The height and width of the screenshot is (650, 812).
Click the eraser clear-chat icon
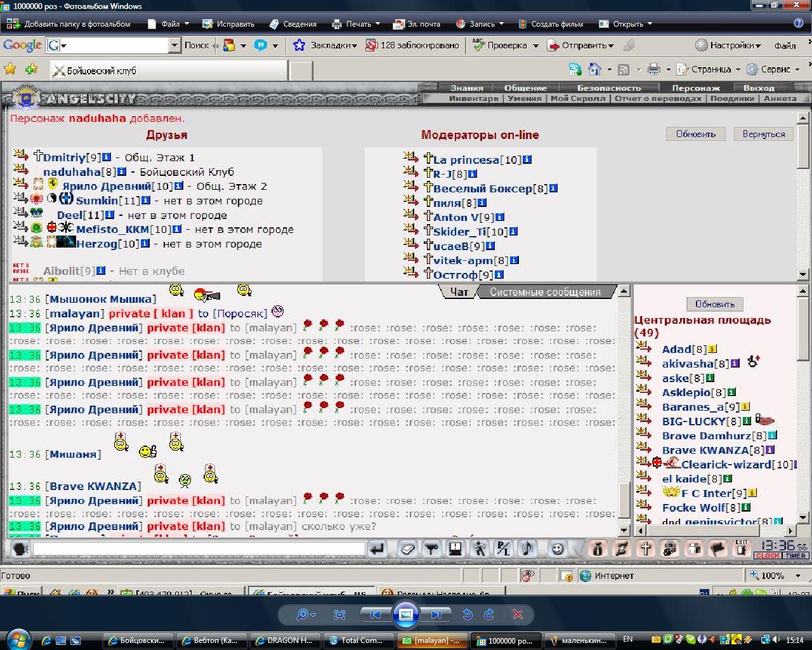coord(408,548)
